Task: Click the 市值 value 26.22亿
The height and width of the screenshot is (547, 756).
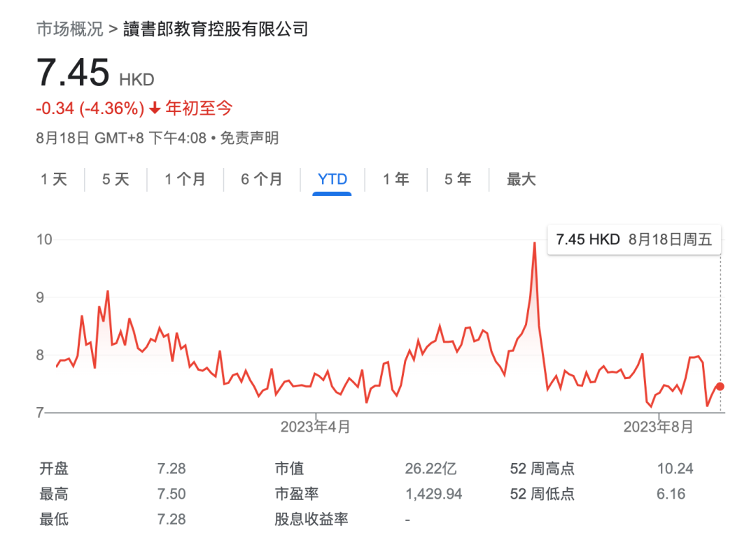Action: coord(430,469)
